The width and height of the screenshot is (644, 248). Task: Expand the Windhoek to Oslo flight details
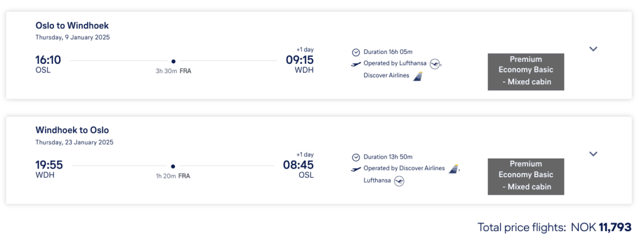593,154
